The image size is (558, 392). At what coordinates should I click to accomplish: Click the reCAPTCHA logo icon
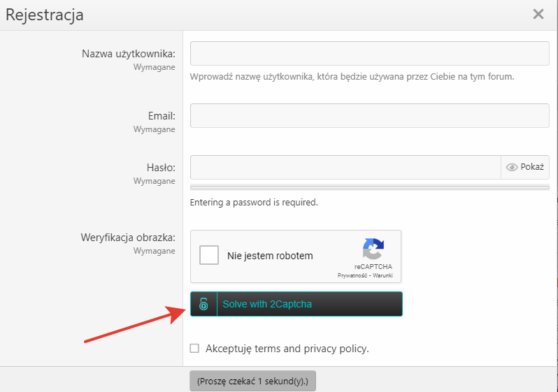click(373, 249)
